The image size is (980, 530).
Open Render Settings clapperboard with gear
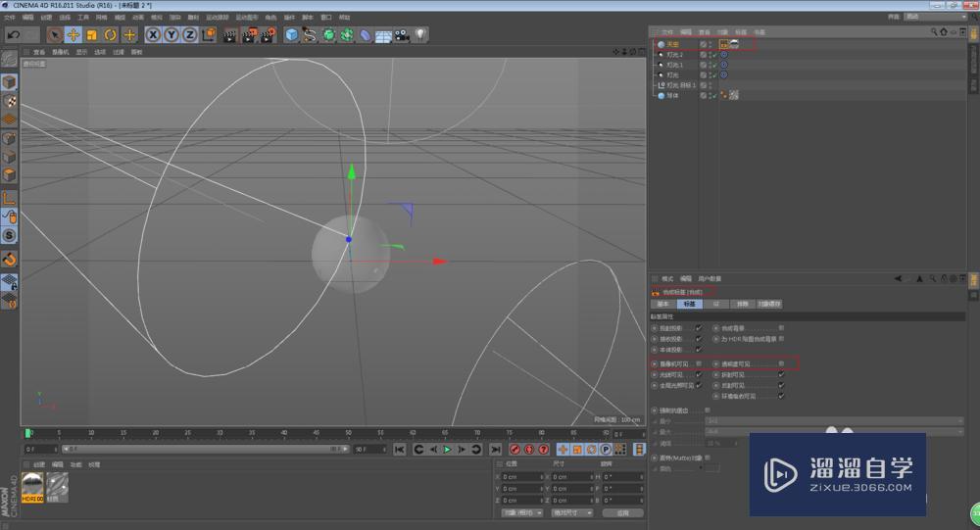coord(269,35)
